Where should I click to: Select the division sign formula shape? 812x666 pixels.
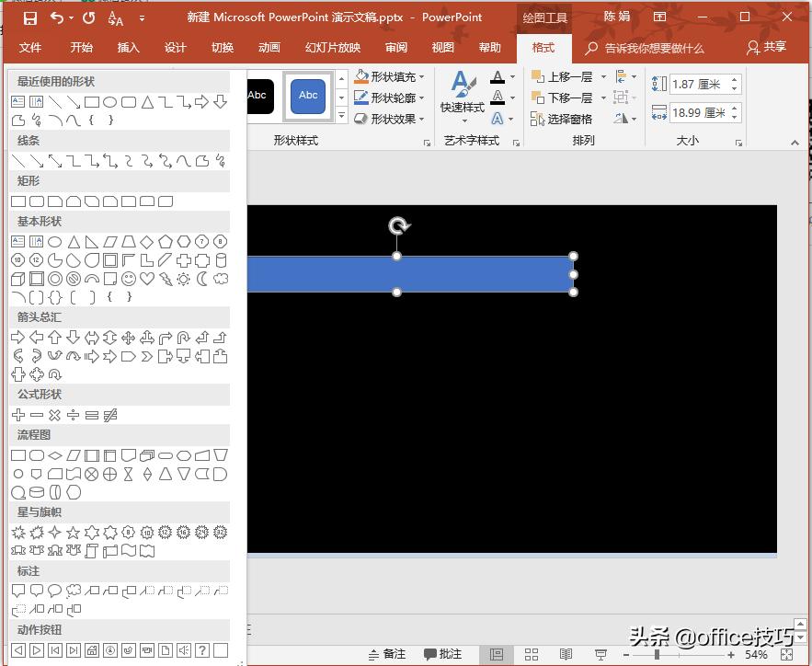click(x=74, y=415)
